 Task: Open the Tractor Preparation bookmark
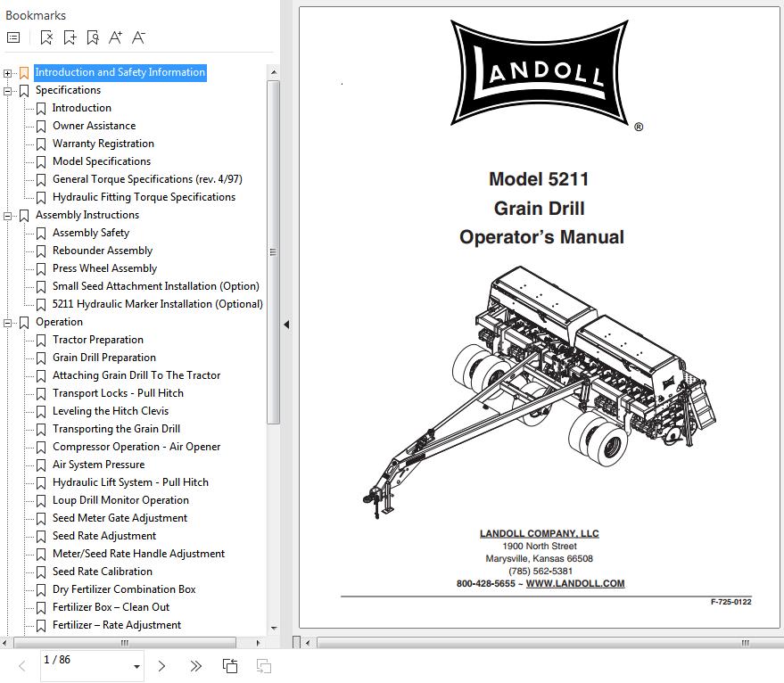[x=98, y=340]
